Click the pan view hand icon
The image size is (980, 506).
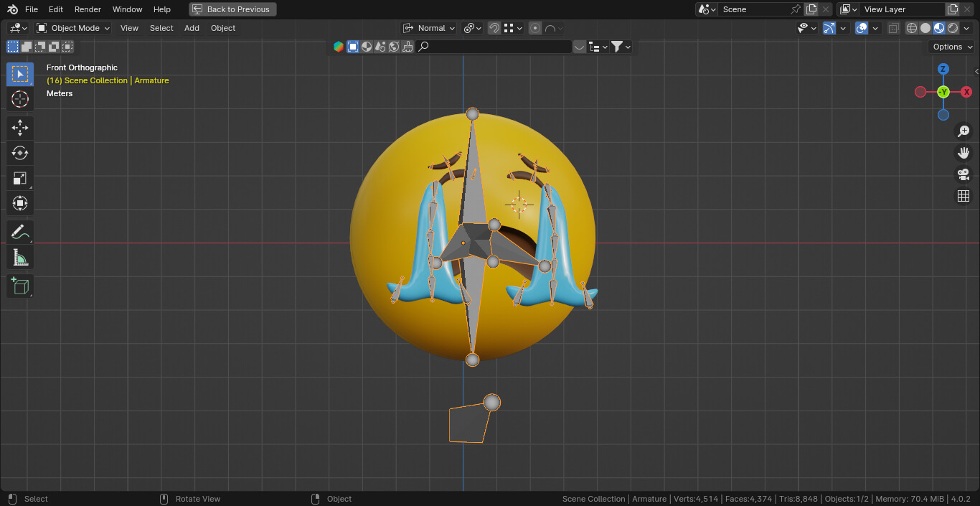(x=963, y=153)
